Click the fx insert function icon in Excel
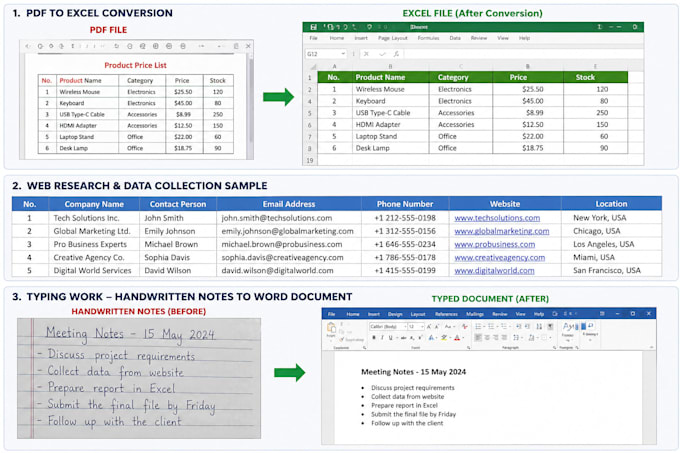680x453 pixels. 396,54
